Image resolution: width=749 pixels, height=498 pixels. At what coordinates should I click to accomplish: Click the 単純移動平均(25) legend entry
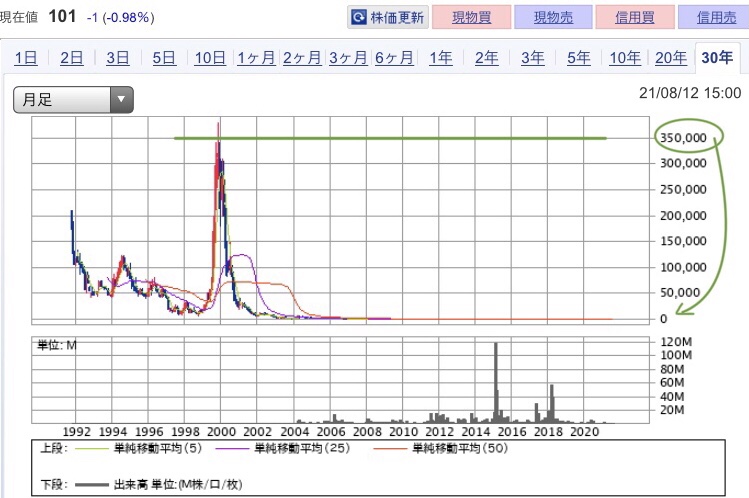[x=283, y=448]
